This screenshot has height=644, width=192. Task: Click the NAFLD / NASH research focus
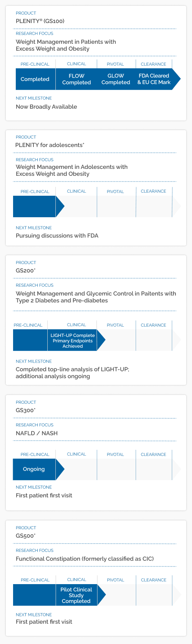pyautogui.click(x=37, y=433)
